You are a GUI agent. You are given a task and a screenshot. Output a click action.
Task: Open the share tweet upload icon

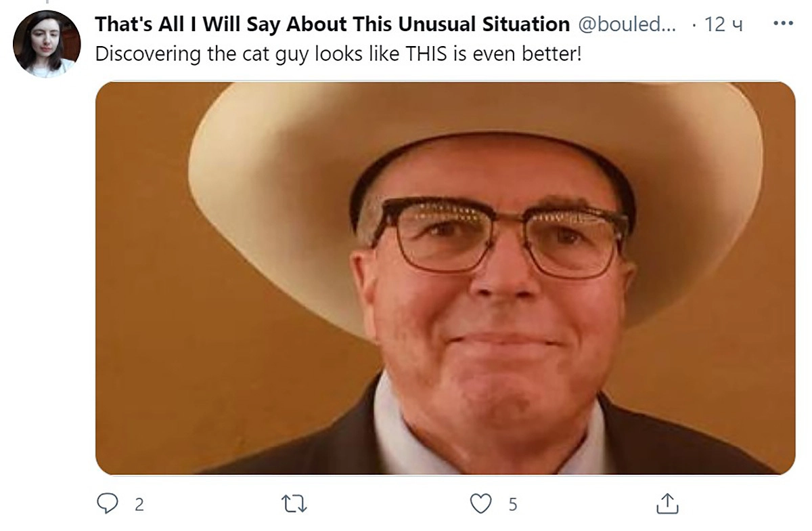pyautogui.click(x=667, y=503)
